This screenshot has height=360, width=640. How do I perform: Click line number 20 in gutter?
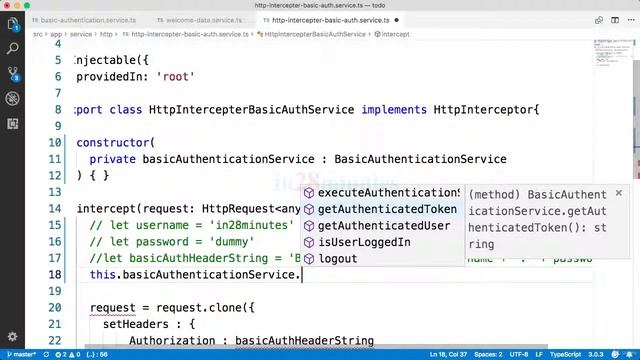click(55, 308)
